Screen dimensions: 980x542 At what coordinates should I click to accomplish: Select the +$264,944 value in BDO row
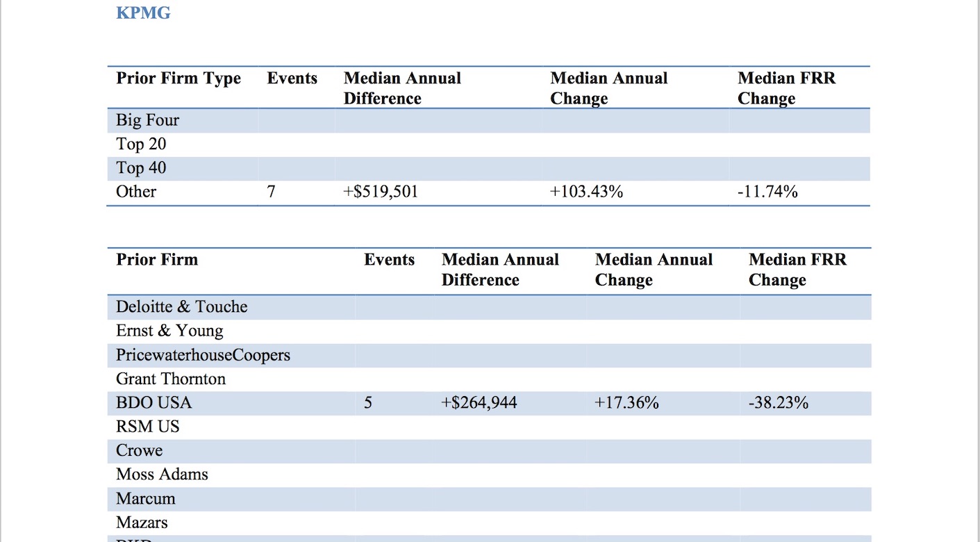click(479, 403)
